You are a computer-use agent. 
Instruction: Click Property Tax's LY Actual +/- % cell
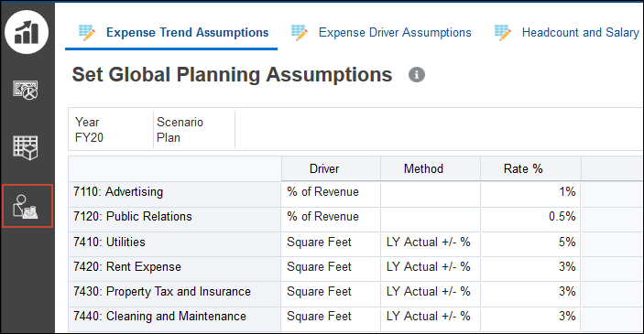pyautogui.click(x=431, y=294)
